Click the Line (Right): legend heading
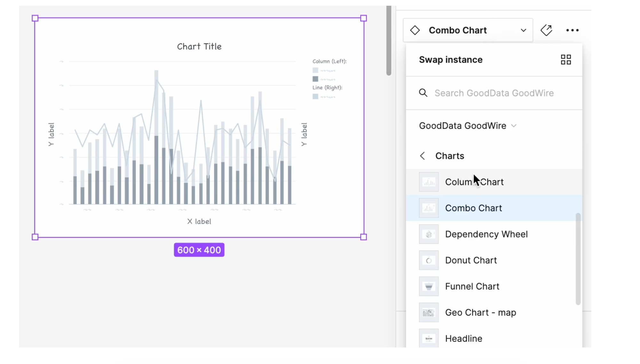This screenshot has height=364, width=640. 327,87
